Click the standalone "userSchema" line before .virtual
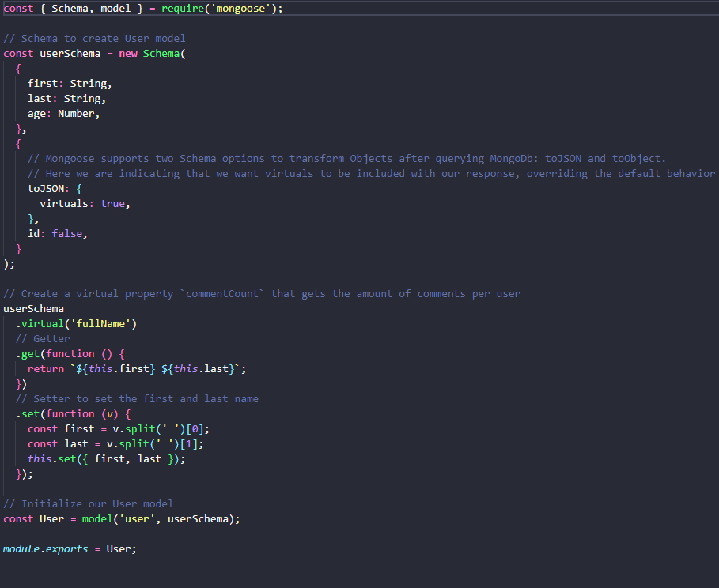719x588 pixels. point(33,309)
